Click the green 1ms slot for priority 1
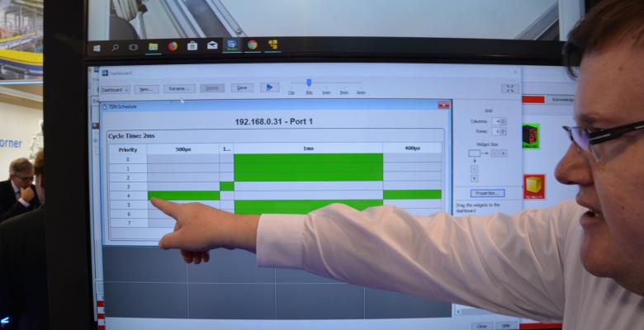Image resolution: width=644 pixels, height=330 pixels. coord(309,167)
